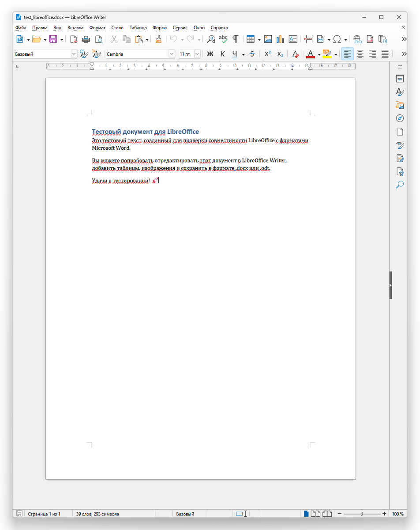Open sidebar Properties deck

tap(400, 79)
